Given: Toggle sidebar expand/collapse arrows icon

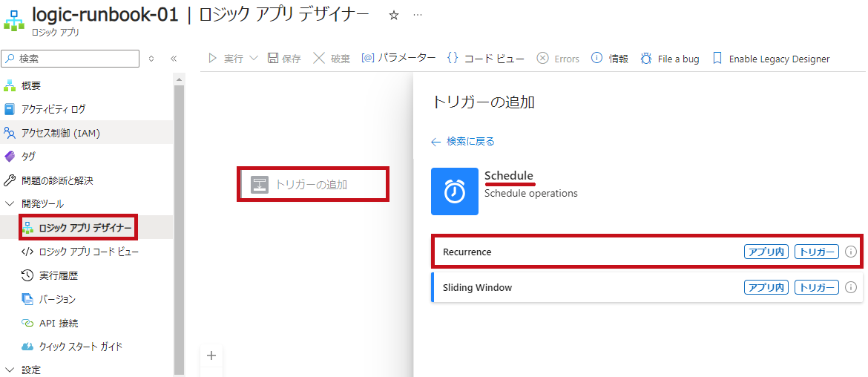Looking at the screenshot, I should pyautogui.click(x=151, y=59).
